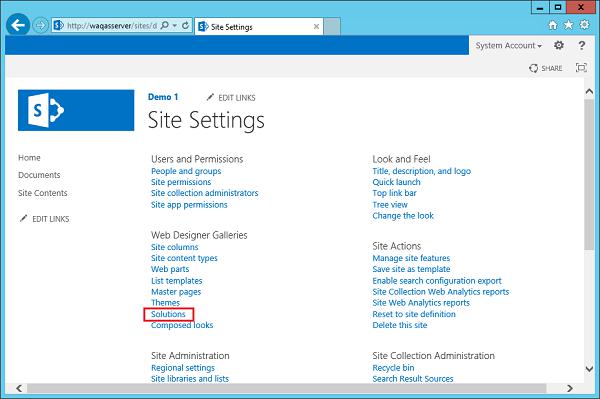
Task: Click the browser forward arrow button
Action: [40, 26]
